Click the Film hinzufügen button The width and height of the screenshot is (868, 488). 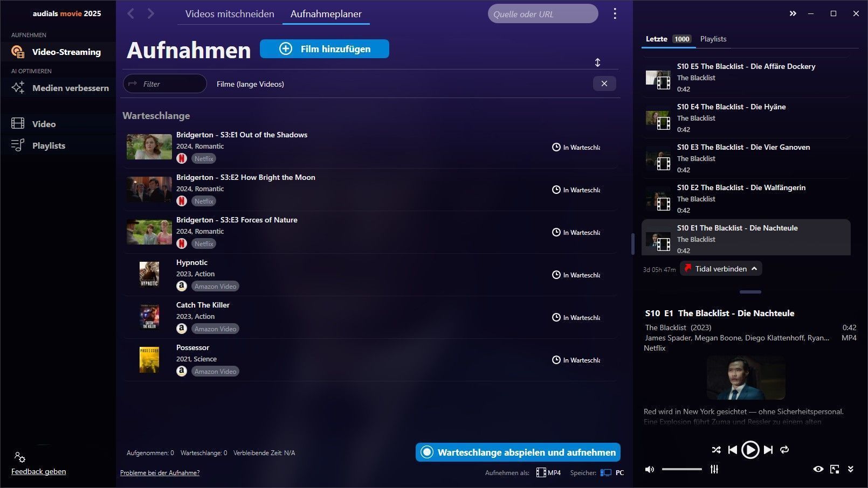pos(325,49)
